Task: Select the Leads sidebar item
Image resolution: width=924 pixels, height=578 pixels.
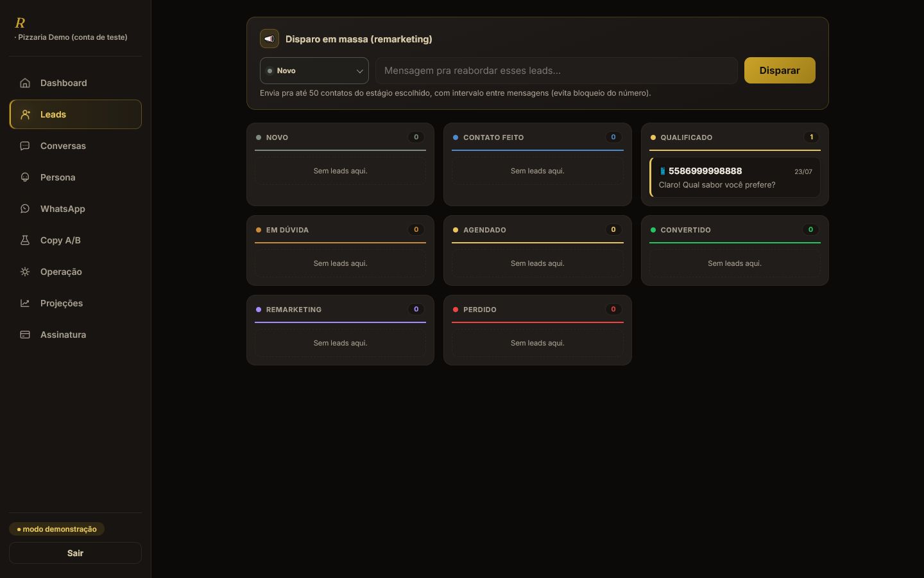Action: pyautogui.click(x=76, y=114)
